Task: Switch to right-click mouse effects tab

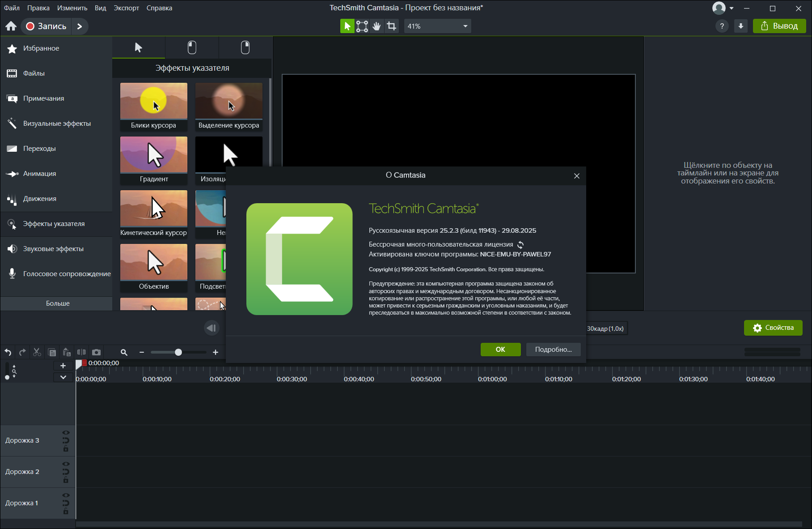Action: tap(245, 47)
